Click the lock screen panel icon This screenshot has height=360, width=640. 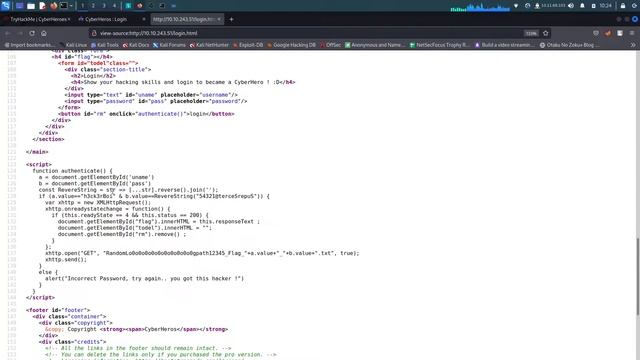point(623,6)
